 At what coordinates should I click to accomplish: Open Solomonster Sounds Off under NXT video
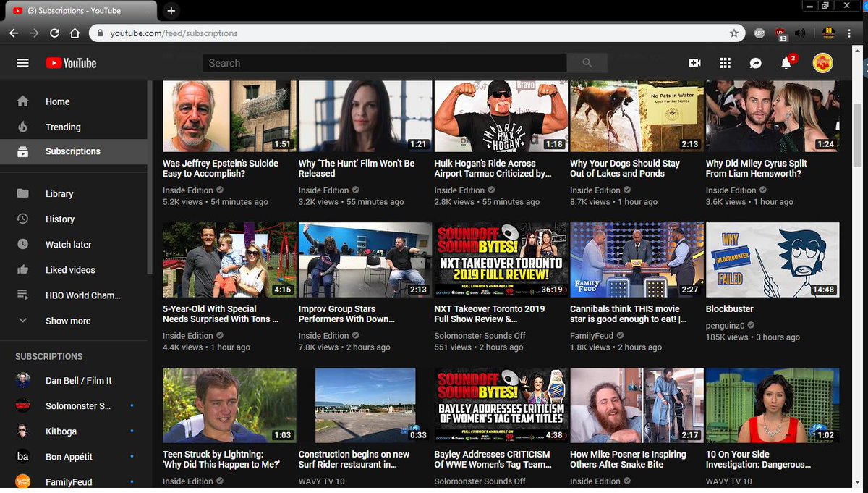coord(480,336)
